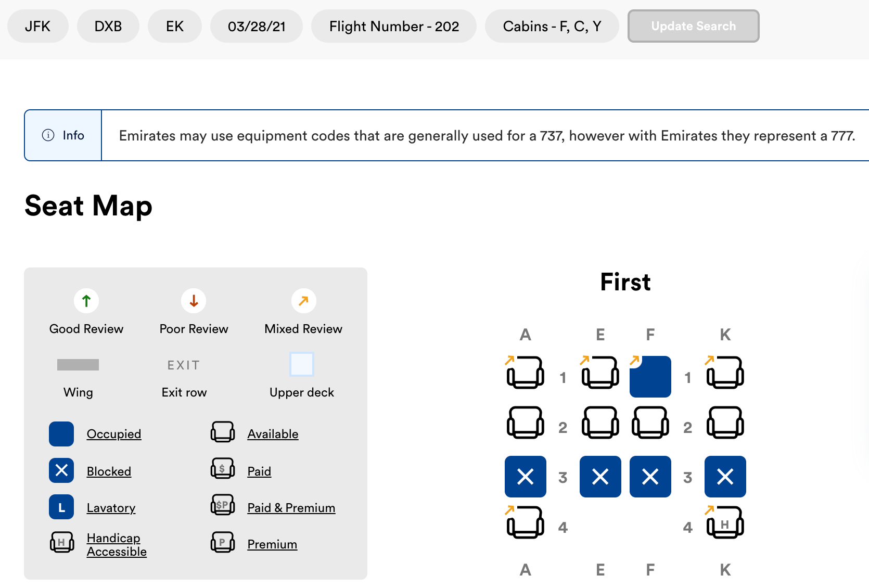The width and height of the screenshot is (869, 588).
Task: Open the JFK origin filter chip
Action: coord(37,26)
